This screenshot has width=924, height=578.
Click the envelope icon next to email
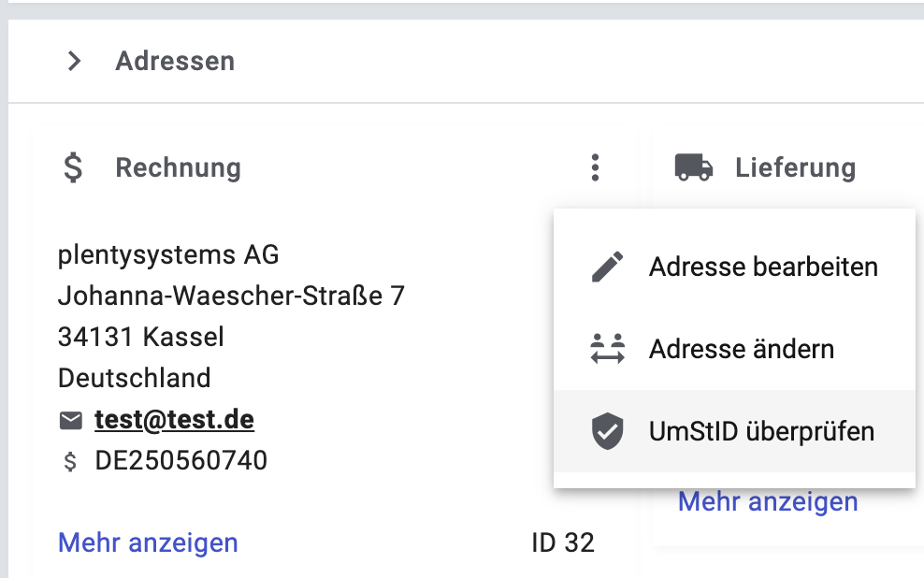point(70,421)
